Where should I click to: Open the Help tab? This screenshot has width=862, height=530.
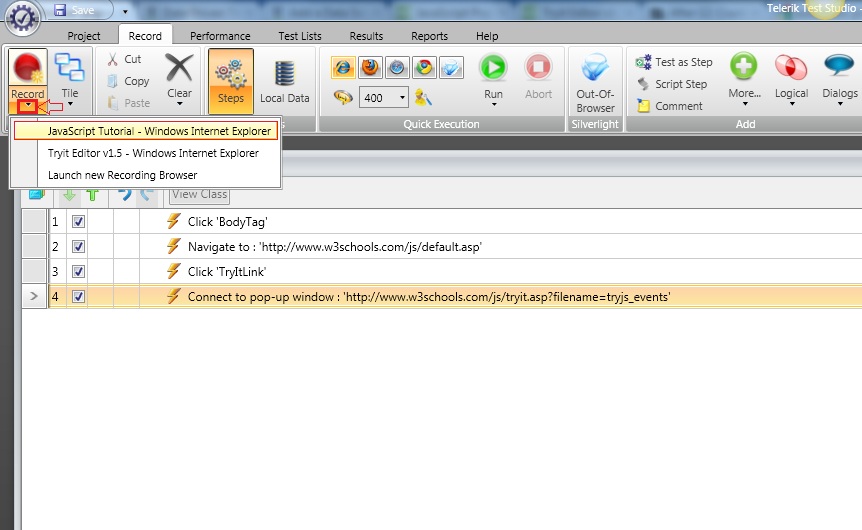pyautogui.click(x=487, y=36)
